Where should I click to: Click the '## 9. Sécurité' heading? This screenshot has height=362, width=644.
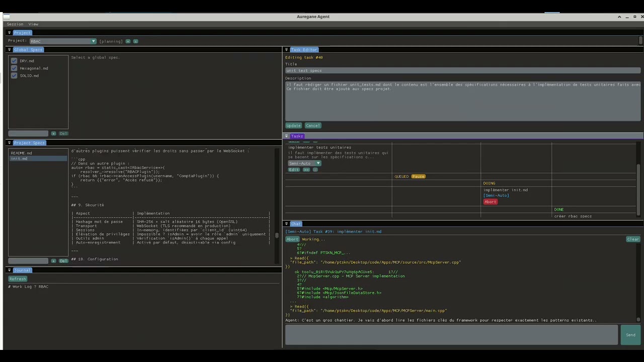88,205
